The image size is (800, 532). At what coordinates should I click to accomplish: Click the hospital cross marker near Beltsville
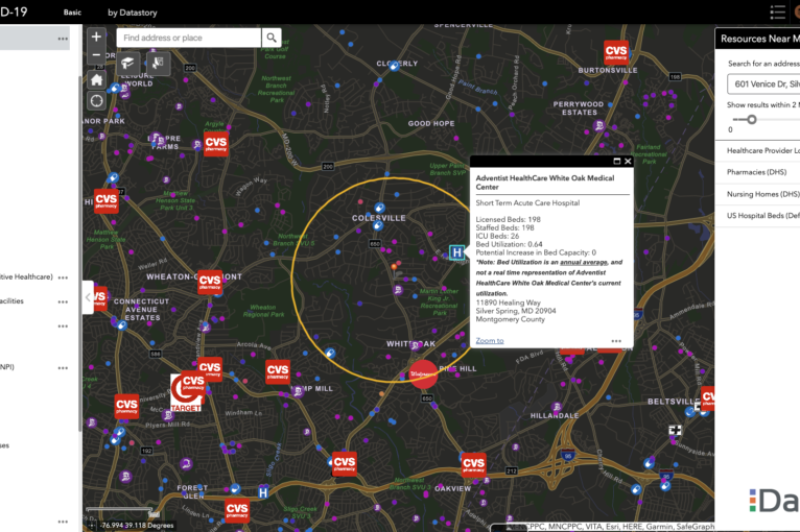pos(675,430)
